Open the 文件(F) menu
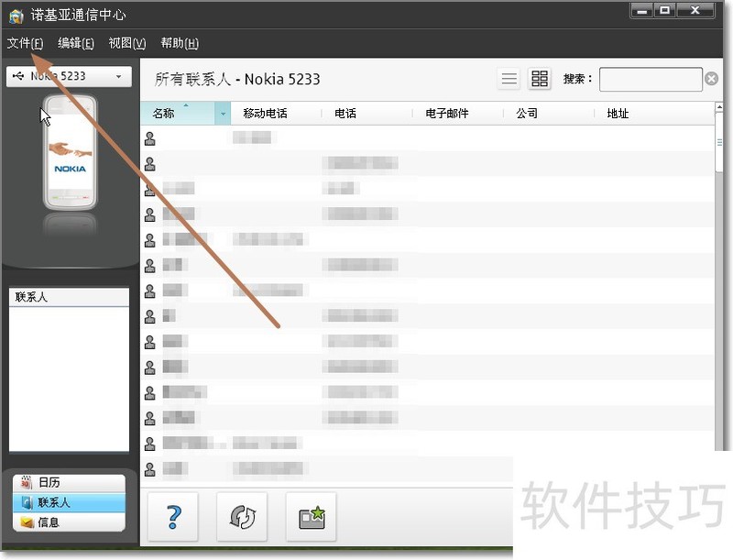This screenshot has width=733, height=560. tap(25, 43)
